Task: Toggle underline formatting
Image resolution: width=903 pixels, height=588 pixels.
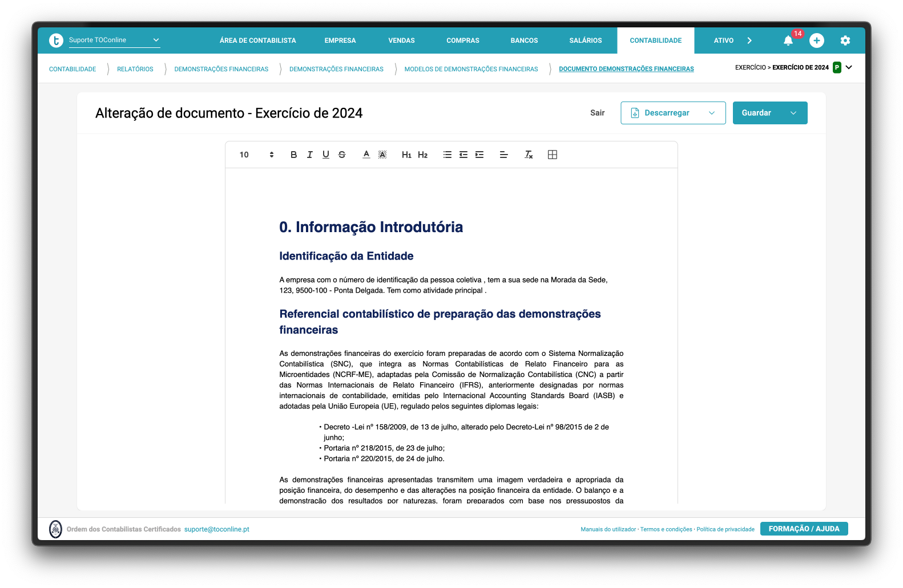Action: point(326,155)
